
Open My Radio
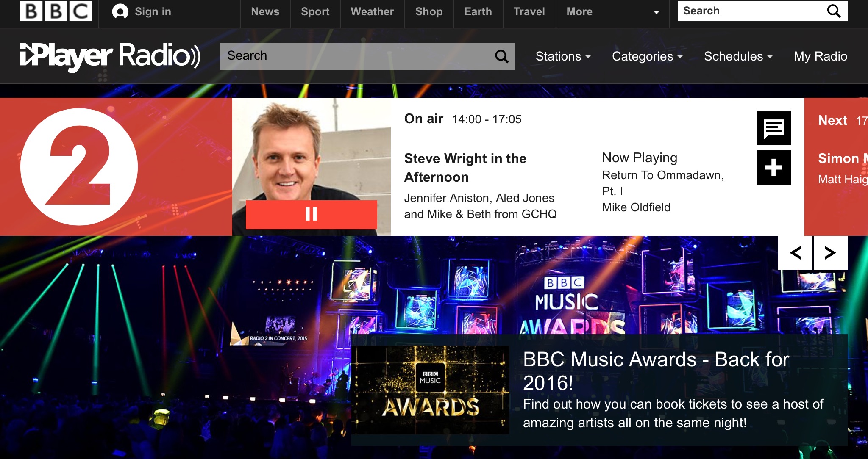(x=821, y=56)
